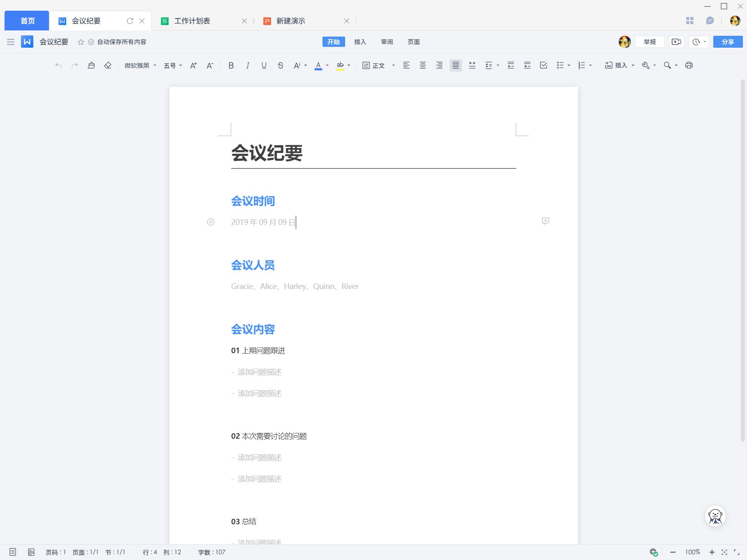
Task: Open highlight color dropdown arrow
Action: tap(349, 65)
